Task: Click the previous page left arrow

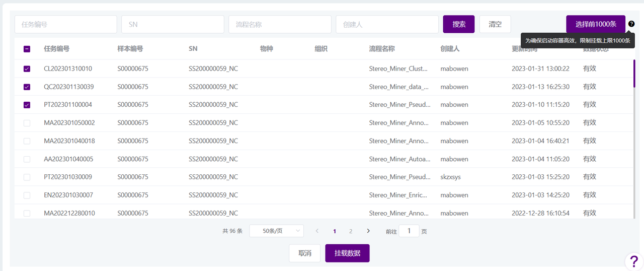Action: pos(317,231)
